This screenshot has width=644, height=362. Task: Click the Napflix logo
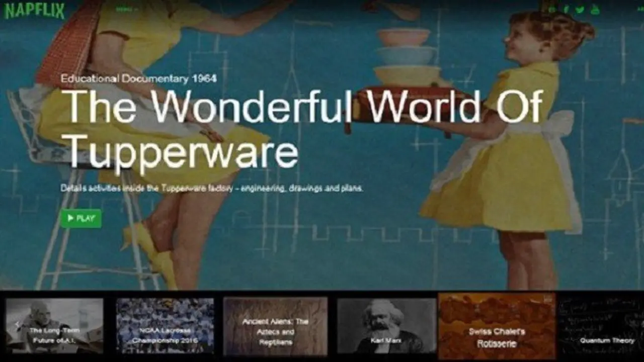coord(35,10)
